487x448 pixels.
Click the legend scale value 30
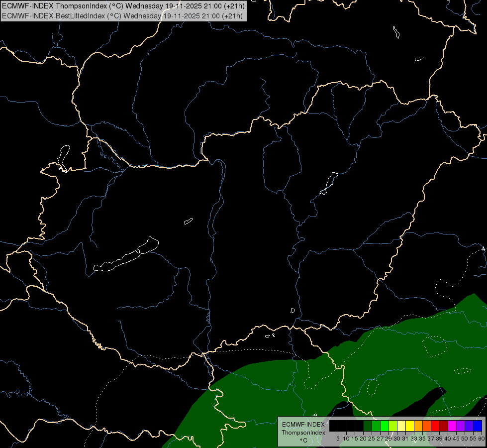[397, 439]
